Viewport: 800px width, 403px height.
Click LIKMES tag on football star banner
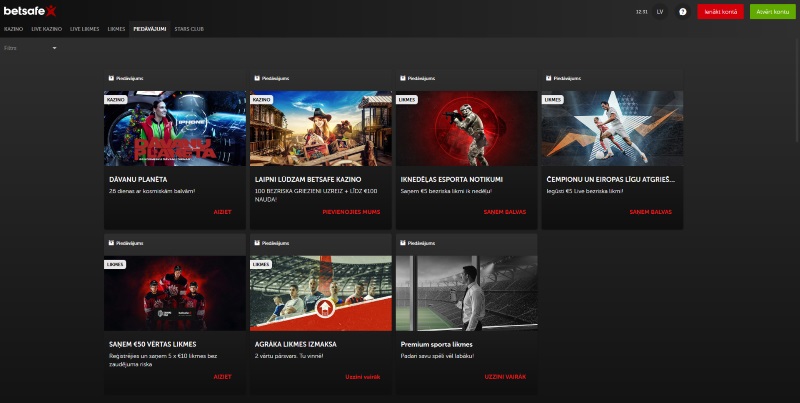pyautogui.click(x=553, y=99)
